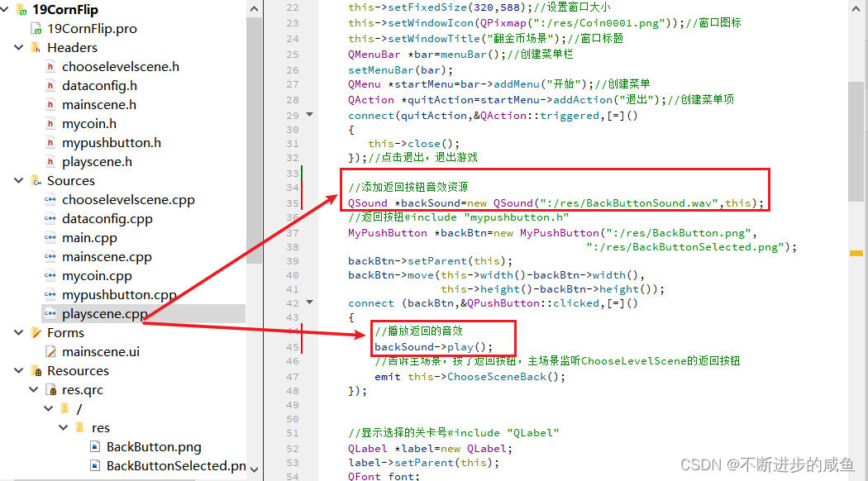868x481 pixels.
Task: Select mainscene.h in Headers
Action: [99, 105]
